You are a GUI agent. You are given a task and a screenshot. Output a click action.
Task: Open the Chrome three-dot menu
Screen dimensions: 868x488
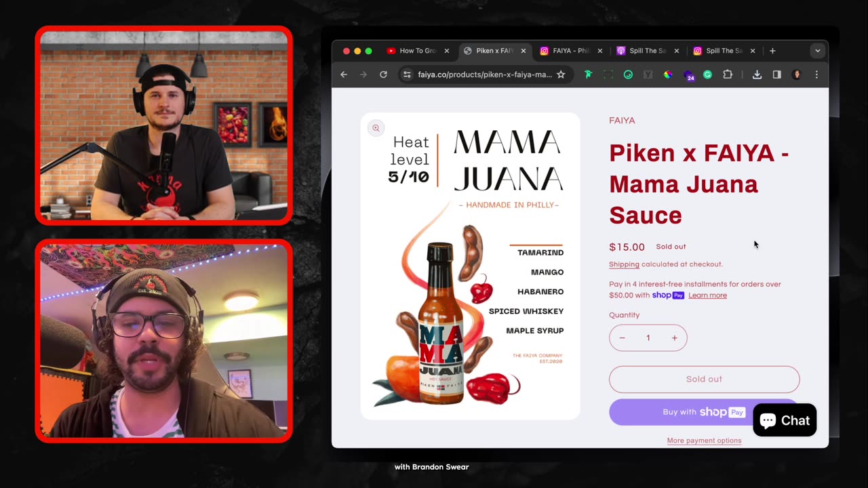[x=816, y=75]
